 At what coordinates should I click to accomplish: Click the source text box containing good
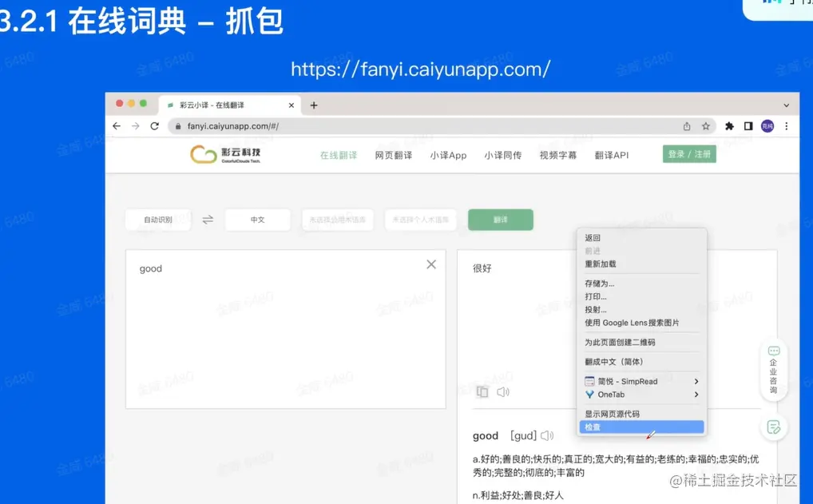[x=286, y=329]
